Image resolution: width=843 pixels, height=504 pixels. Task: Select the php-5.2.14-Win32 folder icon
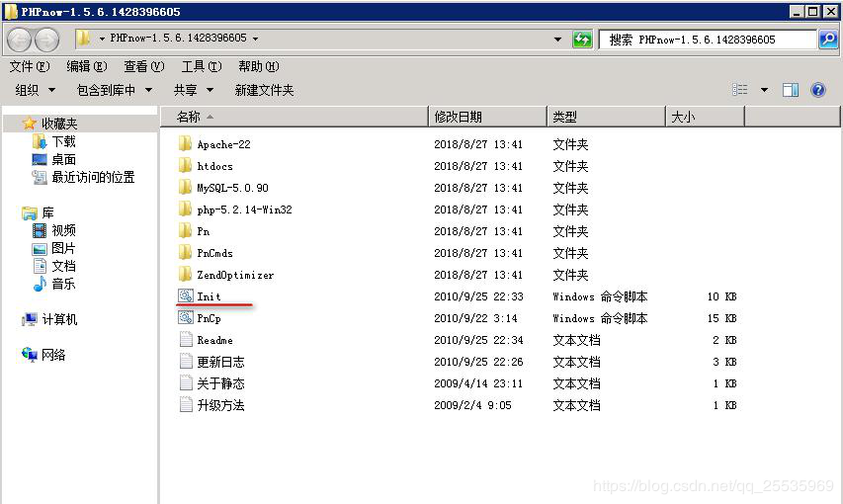click(x=185, y=209)
